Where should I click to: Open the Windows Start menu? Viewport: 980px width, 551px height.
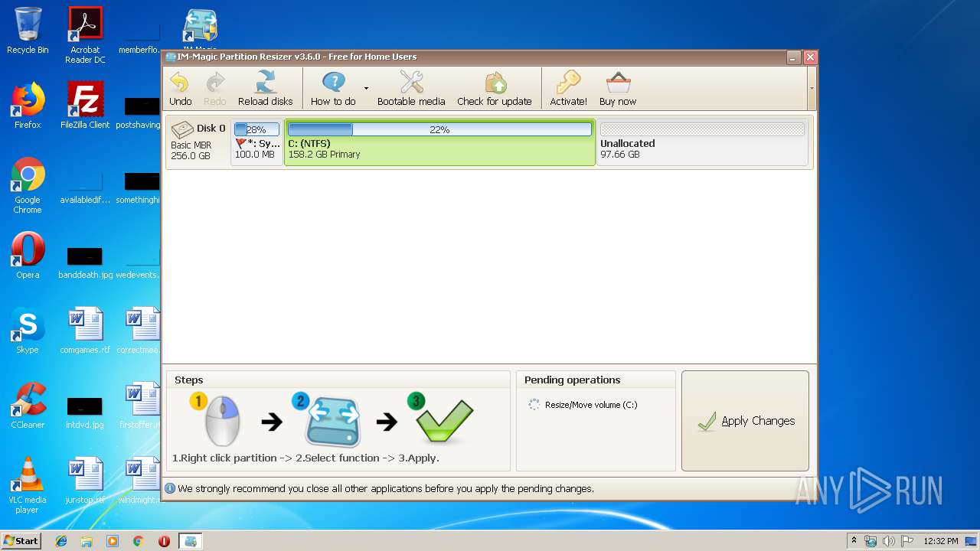(x=21, y=541)
